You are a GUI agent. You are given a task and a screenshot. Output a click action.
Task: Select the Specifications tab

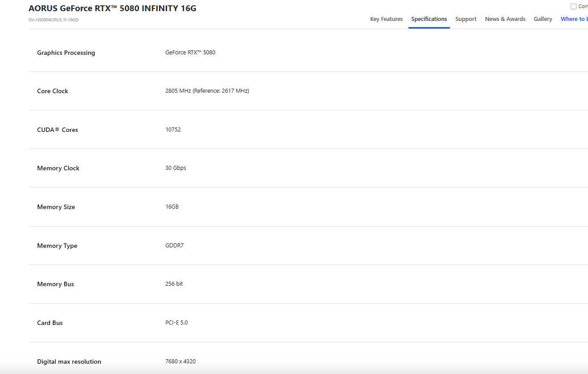[429, 19]
